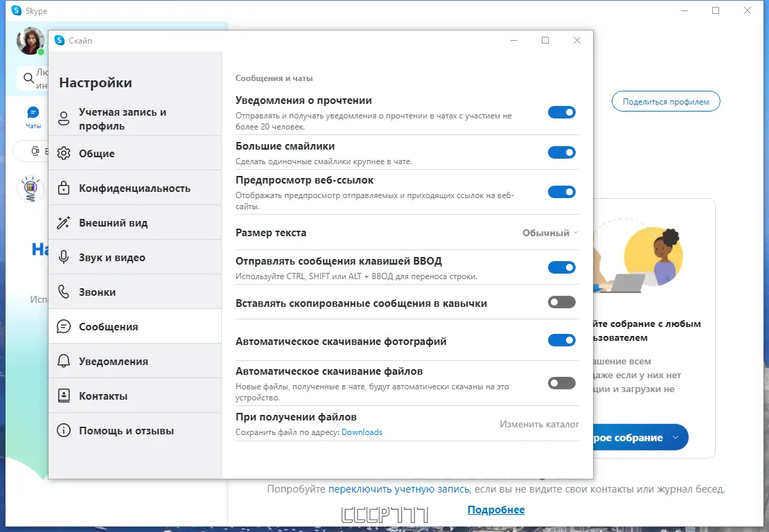Enable Вставлять скопированные сообщения в кавычки
769x532 pixels.
[561, 302]
